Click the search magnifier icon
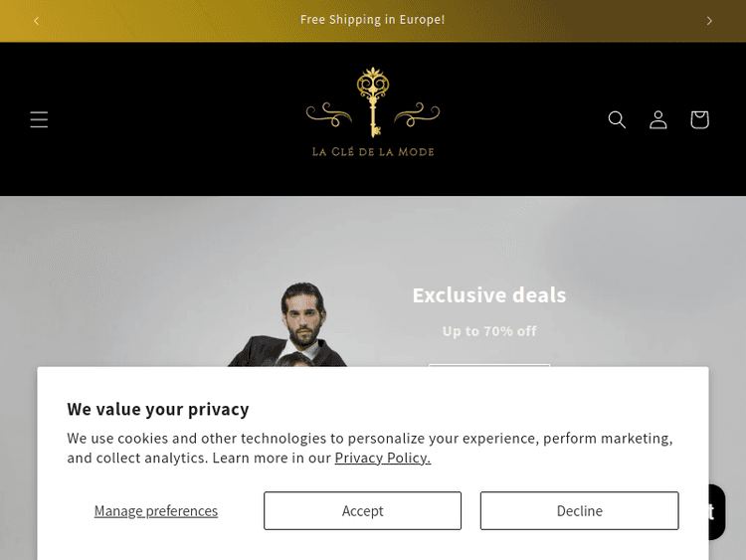The height and width of the screenshot is (560, 746). (x=617, y=119)
